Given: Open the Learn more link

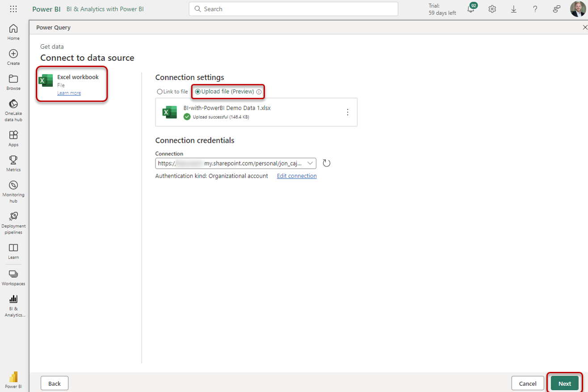Looking at the screenshot, I should coord(69,93).
